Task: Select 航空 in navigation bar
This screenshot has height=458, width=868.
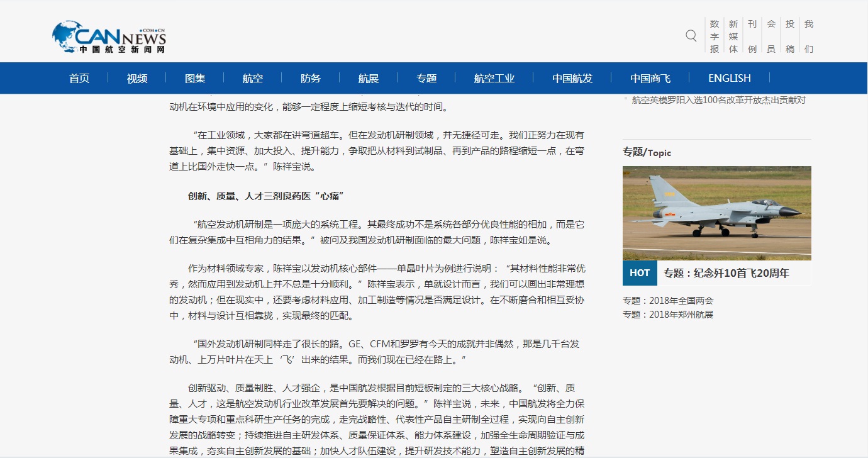Action: click(x=253, y=78)
